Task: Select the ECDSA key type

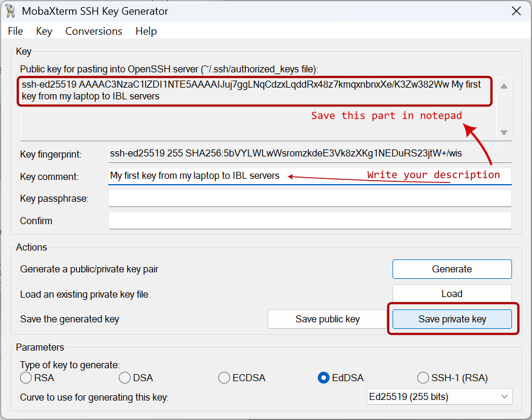Action: (x=241, y=378)
